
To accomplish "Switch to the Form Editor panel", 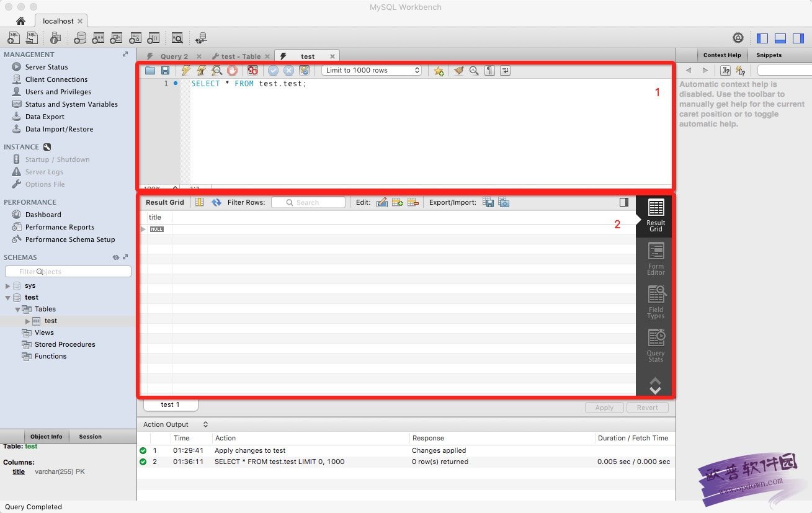I will [655, 257].
